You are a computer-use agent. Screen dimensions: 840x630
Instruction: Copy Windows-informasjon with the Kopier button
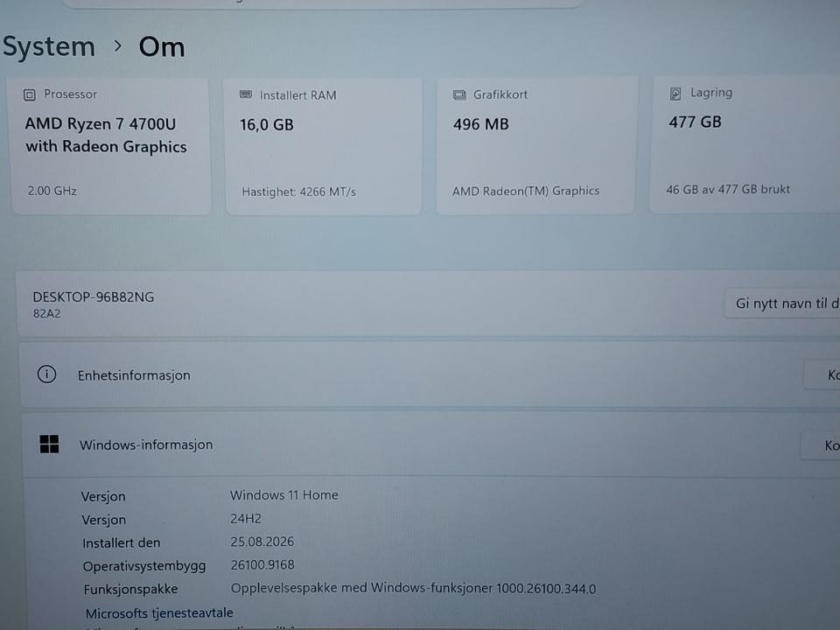coord(821,445)
